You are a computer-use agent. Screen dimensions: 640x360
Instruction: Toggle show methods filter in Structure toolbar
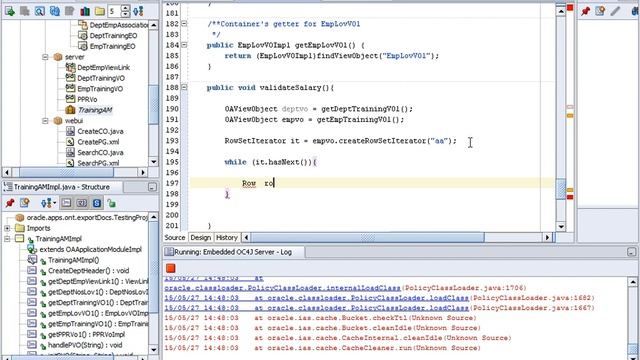pos(66,202)
